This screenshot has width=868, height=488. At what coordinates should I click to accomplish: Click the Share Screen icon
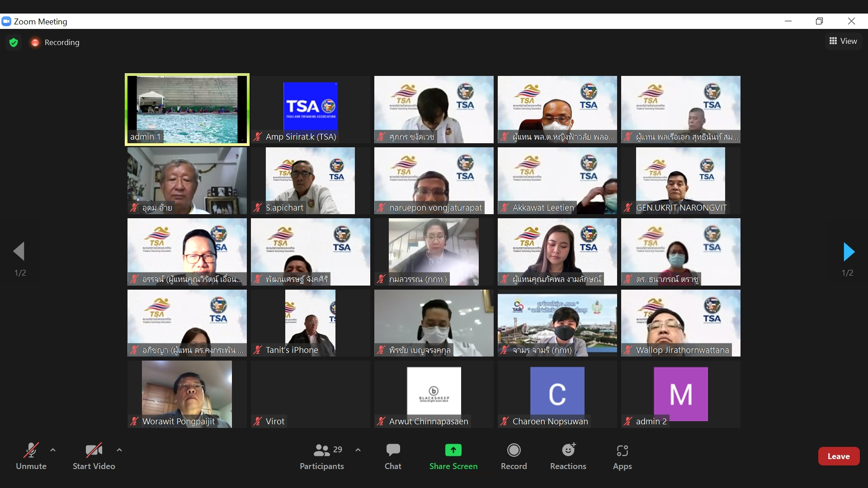pyautogui.click(x=453, y=450)
